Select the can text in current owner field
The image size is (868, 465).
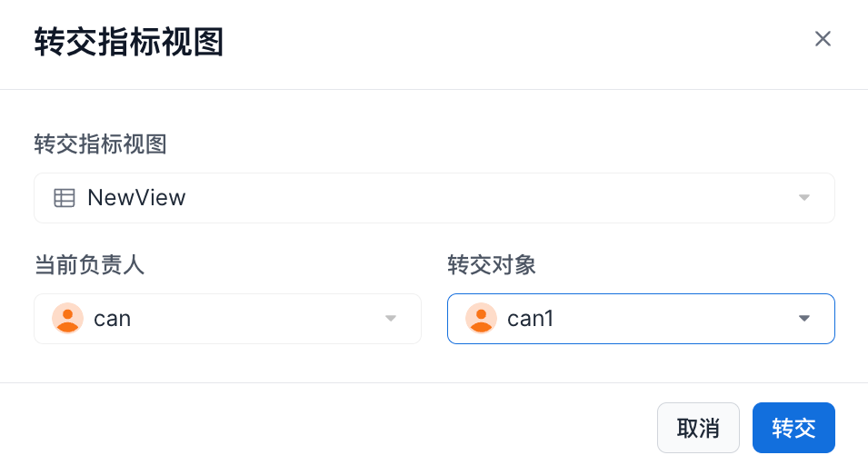pyautogui.click(x=113, y=319)
